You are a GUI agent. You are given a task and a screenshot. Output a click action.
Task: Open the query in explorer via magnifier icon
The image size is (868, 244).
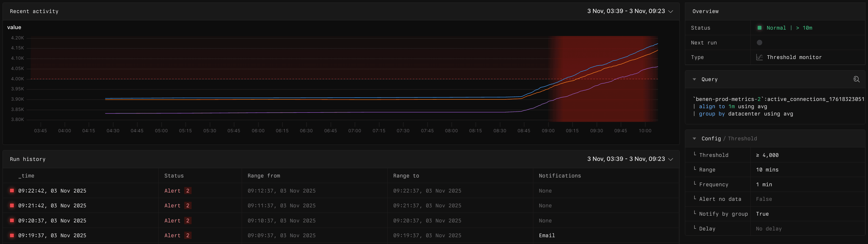[856, 79]
